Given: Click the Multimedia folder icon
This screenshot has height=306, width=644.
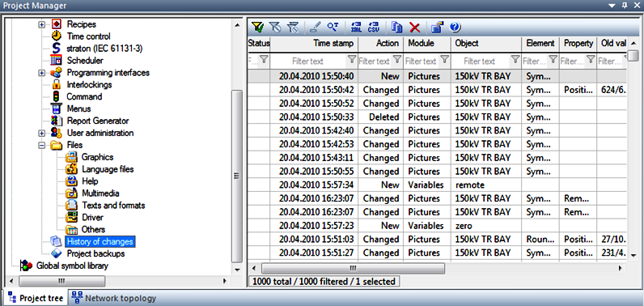Looking at the screenshot, I should [x=71, y=193].
